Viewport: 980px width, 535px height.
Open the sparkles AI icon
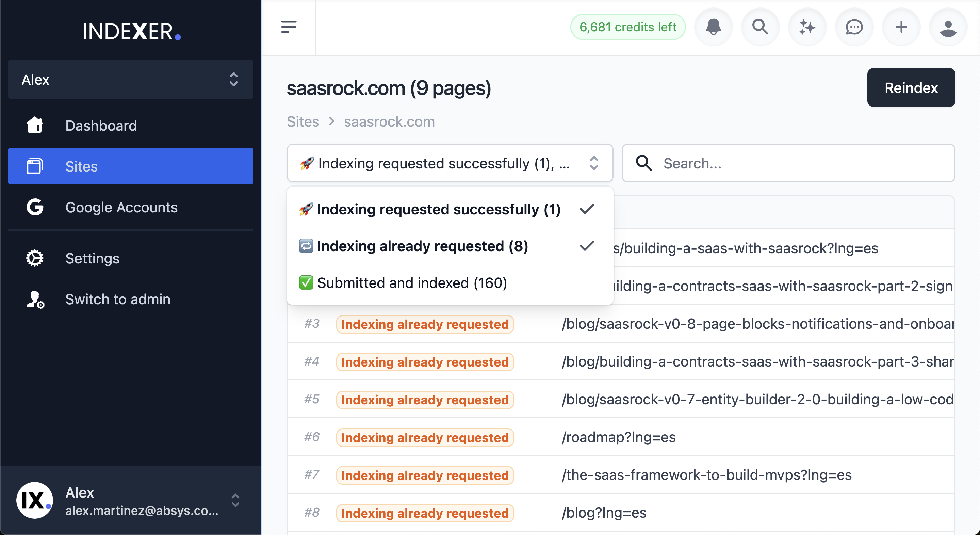point(807,27)
